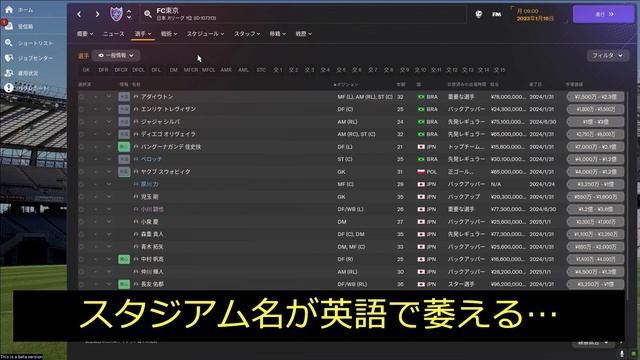Open the 概要 overview menu

coord(85,34)
